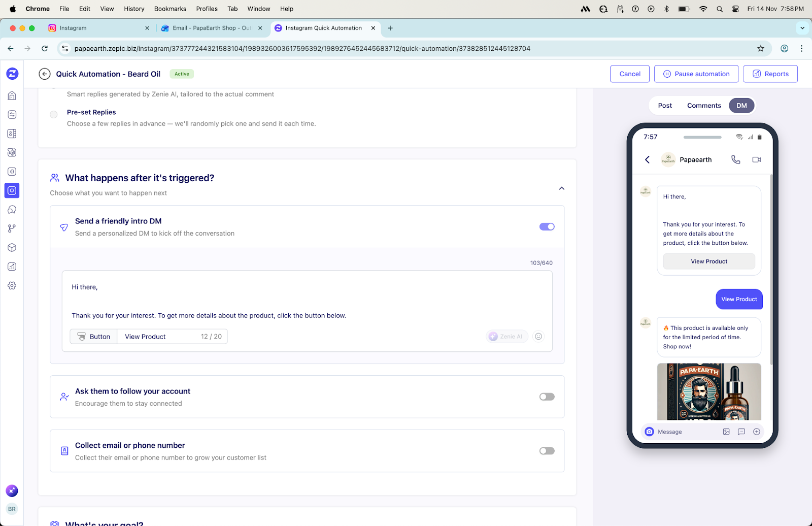Click the intro DM message text area
812x526 pixels.
click(x=307, y=301)
